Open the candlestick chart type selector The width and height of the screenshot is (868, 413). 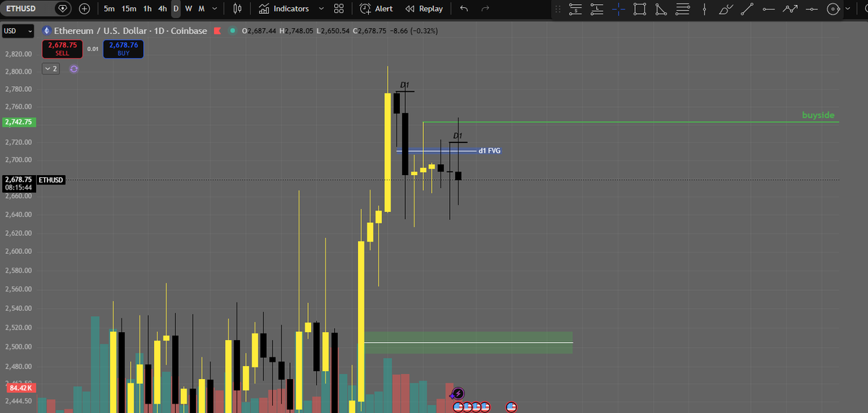pyautogui.click(x=238, y=9)
